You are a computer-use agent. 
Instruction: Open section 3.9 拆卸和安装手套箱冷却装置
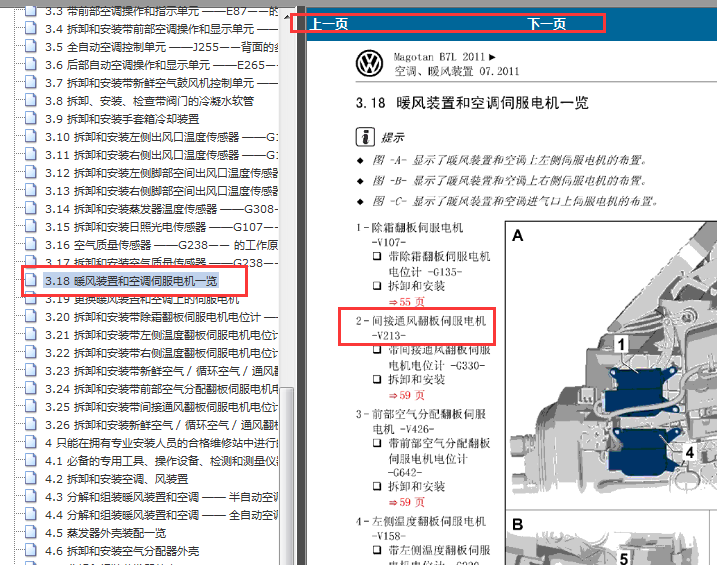(x=122, y=119)
